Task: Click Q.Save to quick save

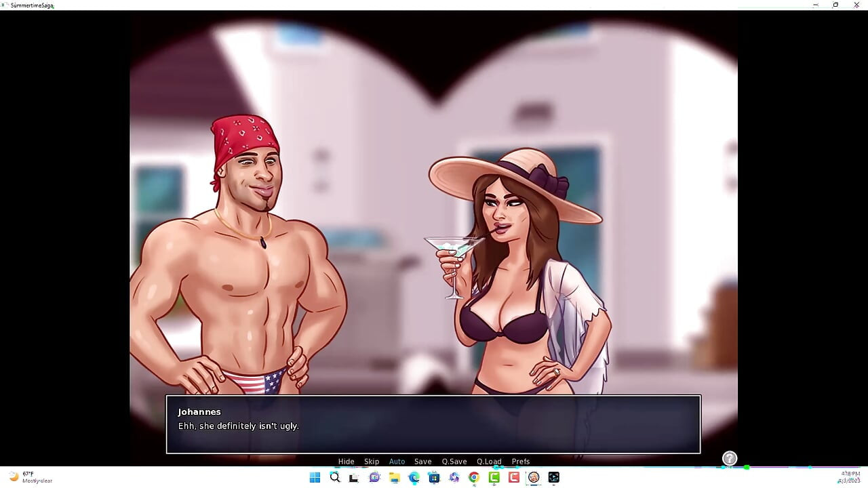Action: 454,462
